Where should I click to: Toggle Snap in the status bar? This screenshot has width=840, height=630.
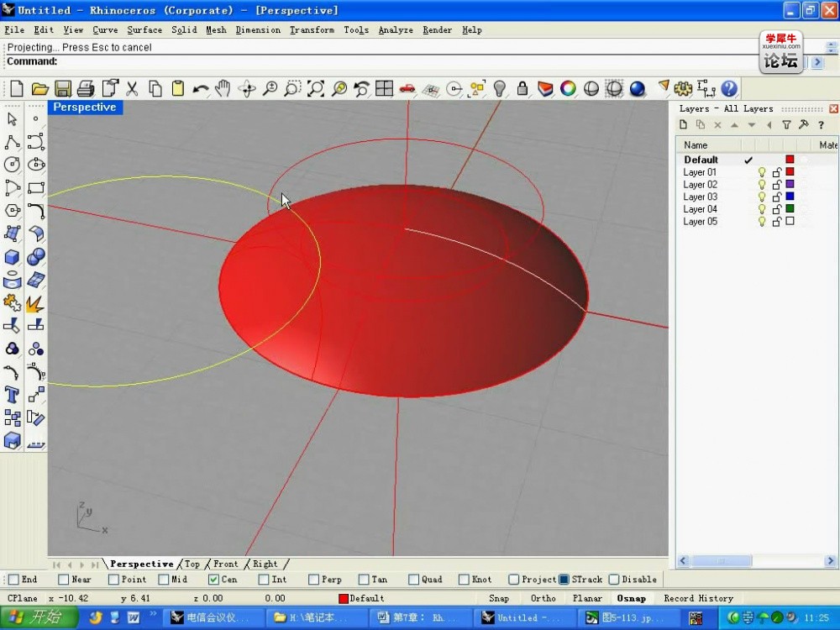click(499, 598)
